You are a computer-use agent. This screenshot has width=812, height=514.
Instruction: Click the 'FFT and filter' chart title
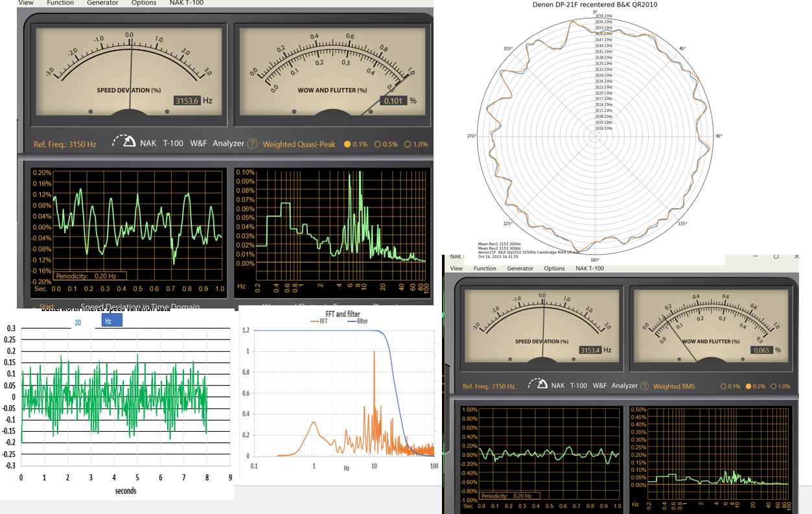[x=342, y=314]
